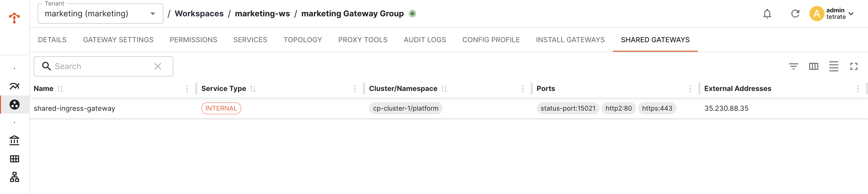The image size is (868, 194).
Task: Open the filter options icon
Action: pos(794,66)
